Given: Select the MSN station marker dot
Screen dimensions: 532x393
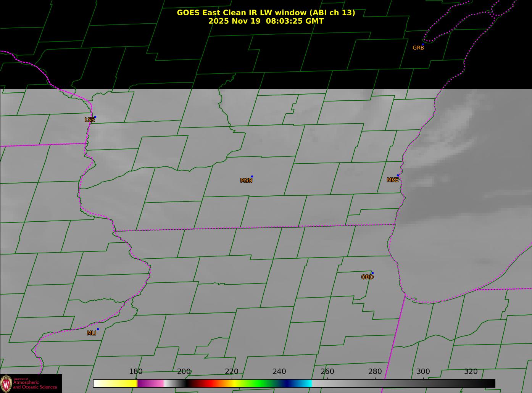Looking at the screenshot, I should [252, 176].
